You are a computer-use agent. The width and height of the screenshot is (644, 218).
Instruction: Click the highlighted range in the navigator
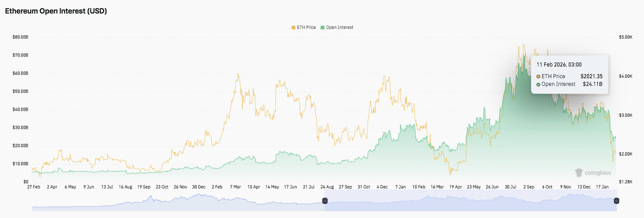pos(470,201)
